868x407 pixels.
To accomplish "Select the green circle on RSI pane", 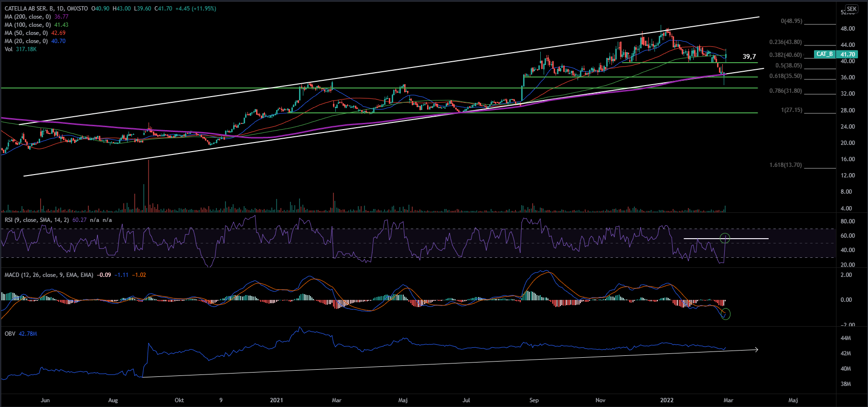I will tap(725, 238).
